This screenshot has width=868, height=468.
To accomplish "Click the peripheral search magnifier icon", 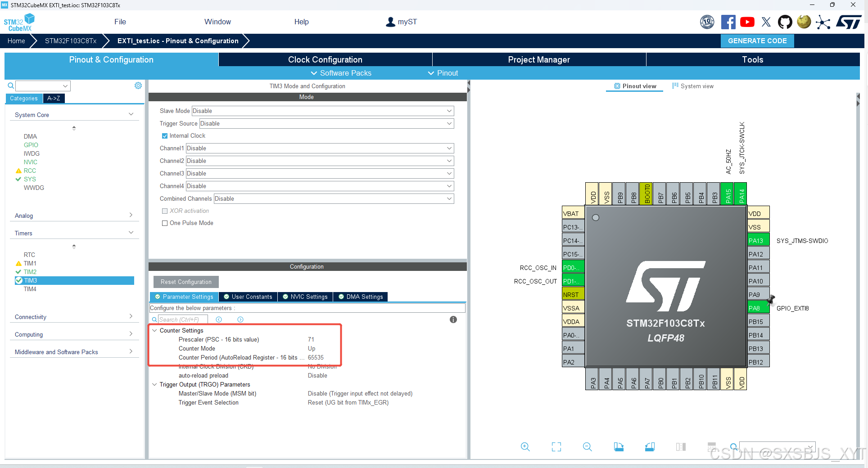I will 11,85.
